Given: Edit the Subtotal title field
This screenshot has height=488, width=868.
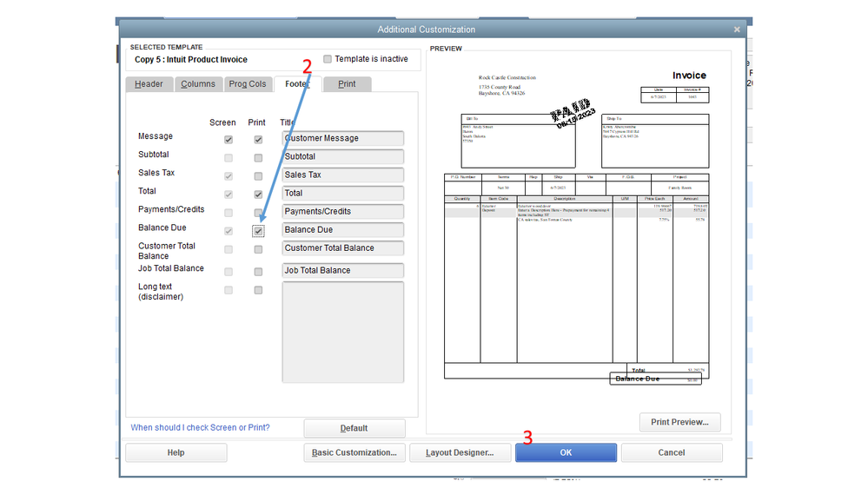Looking at the screenshot, I should (342, 156).
